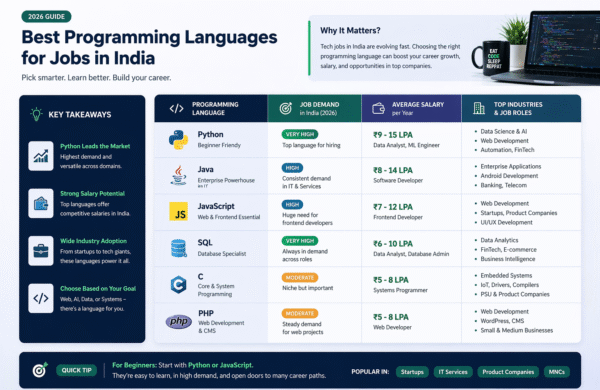The height and width of the screenshot is (390, 600).
Task: Click the Python logo icon
Action: 178,140
